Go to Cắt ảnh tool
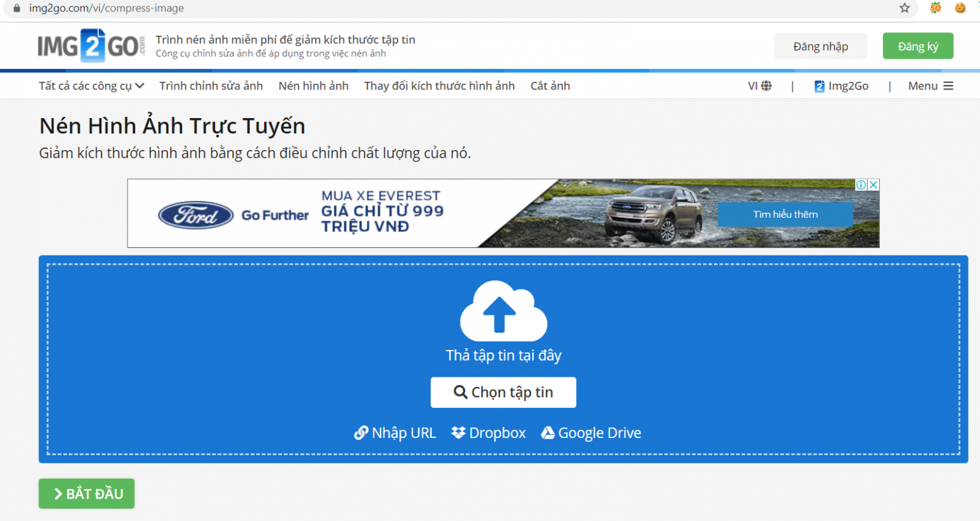 pos(550,86)
